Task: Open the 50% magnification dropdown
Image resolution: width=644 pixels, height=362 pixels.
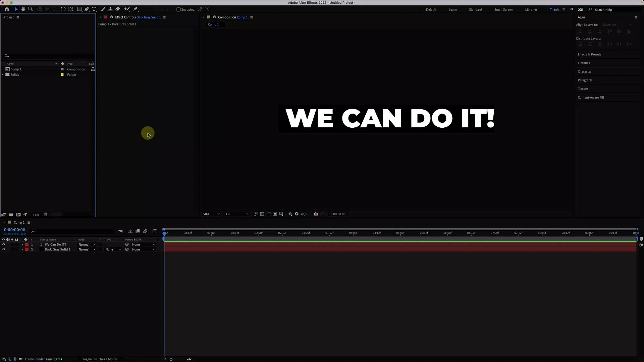Action: 211,214
